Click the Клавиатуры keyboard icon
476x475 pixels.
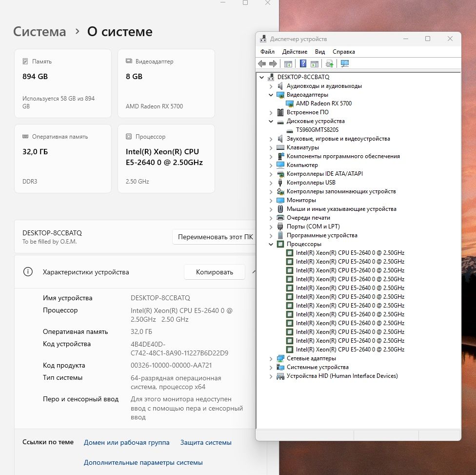tap(280, 147)
